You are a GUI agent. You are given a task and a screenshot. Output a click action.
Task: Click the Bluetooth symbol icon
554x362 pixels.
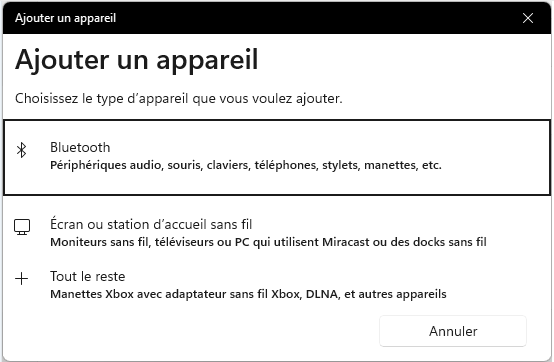pos(22,150)
